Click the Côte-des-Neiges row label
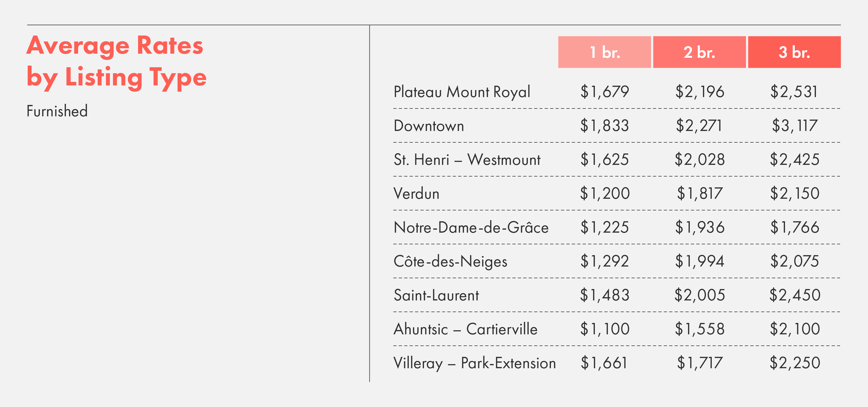The image size is (868, 407). pyautogui.click(x=451, y=261)
